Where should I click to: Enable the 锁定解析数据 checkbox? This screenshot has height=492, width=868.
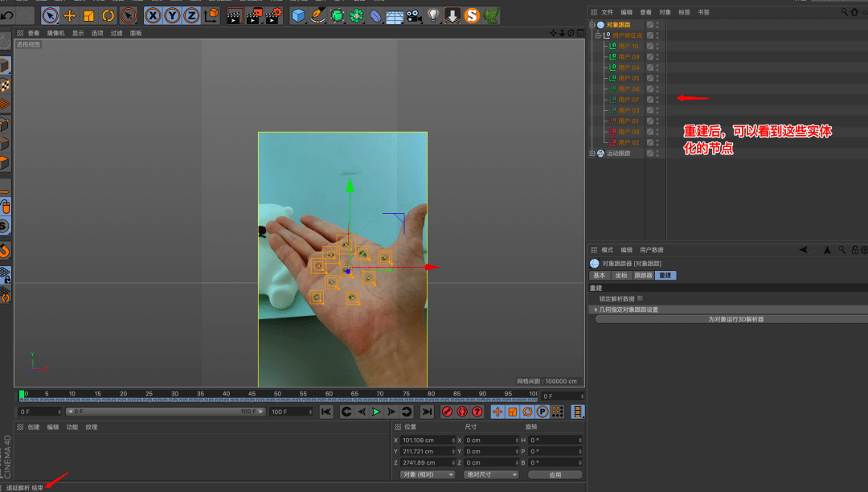(x=640, y=298)
